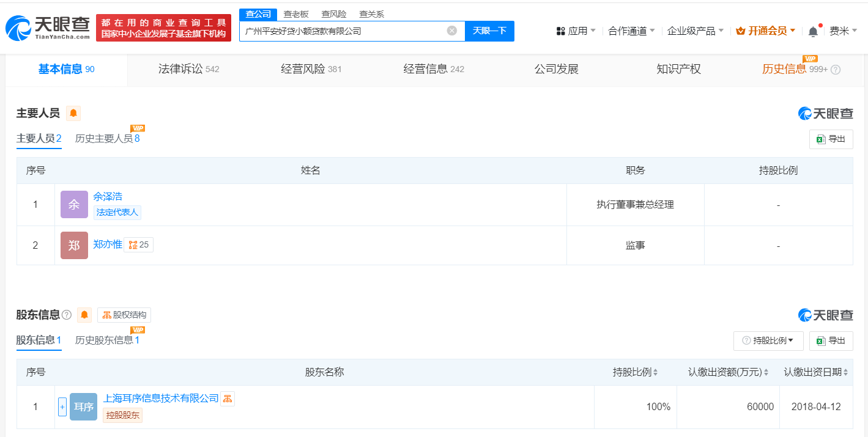Click the 25 relations badge beside 郑亦惟
This screenshot has height=437, width=868.
pos(139,245)
